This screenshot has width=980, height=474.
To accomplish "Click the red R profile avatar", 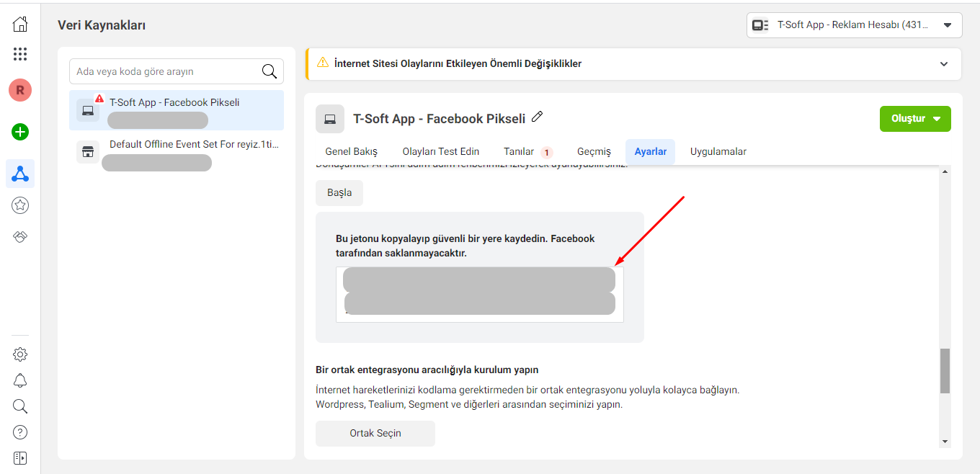I will [20, 90].
